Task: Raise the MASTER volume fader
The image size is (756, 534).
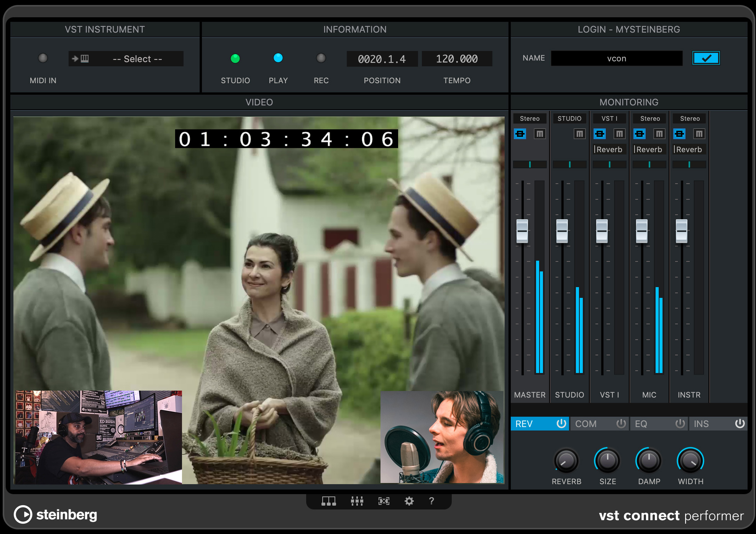Action: tap(522, 230)
